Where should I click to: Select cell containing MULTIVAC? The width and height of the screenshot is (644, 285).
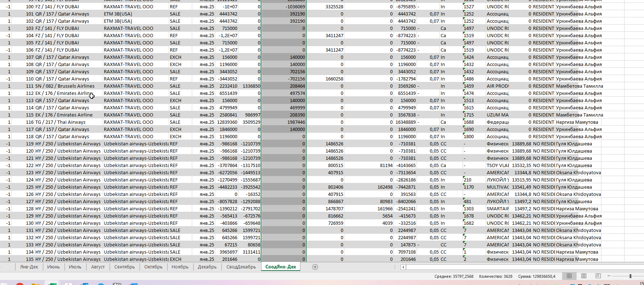pos(498,187)
